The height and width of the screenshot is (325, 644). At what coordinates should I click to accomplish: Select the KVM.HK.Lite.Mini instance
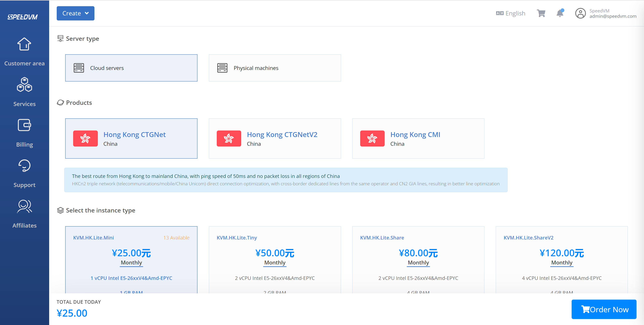tap(131, 260)
